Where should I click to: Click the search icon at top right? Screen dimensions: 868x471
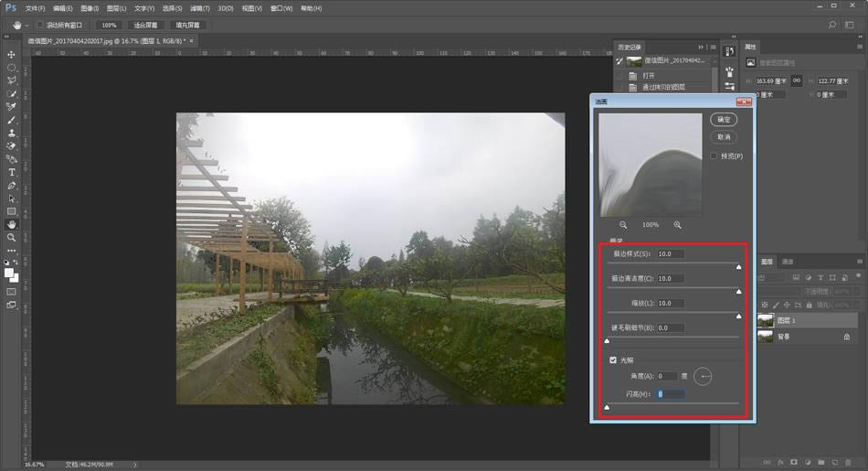[x=832, y=25]
